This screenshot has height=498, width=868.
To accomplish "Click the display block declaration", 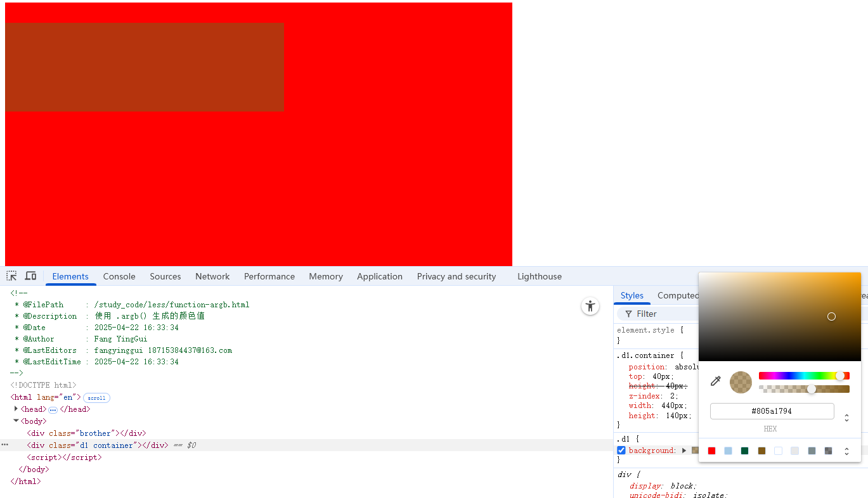I will [x=663, y=486].
